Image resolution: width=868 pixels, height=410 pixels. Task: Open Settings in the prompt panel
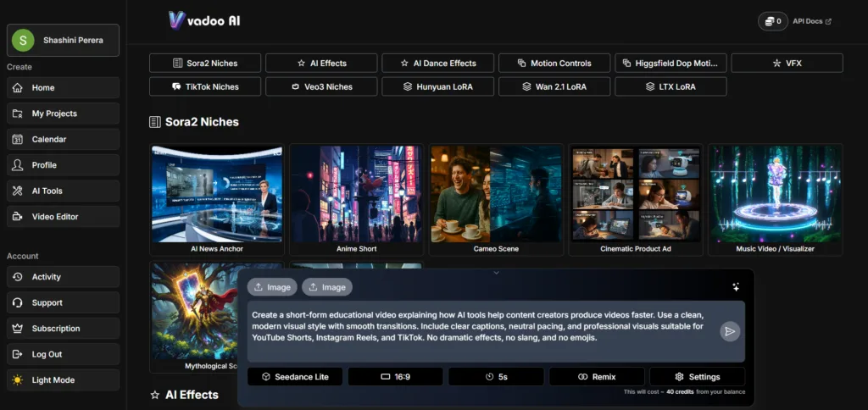[697, 377]
